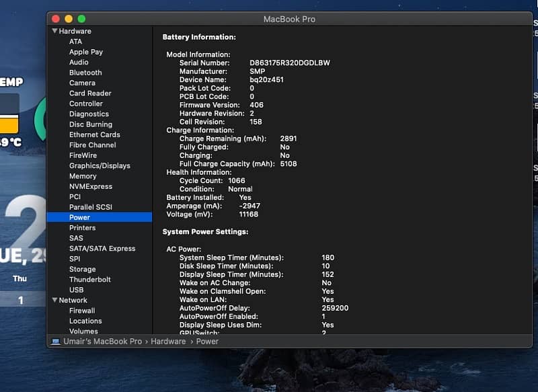The height and width of the screenshot is (392, 538).
Task: Click the Disk Sleep Timer value 10
Action: (x=325, y=266)
